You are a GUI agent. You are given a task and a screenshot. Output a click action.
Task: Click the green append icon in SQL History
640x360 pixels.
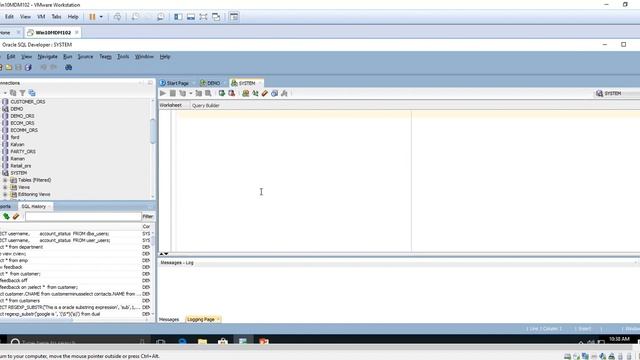[6, 216]
